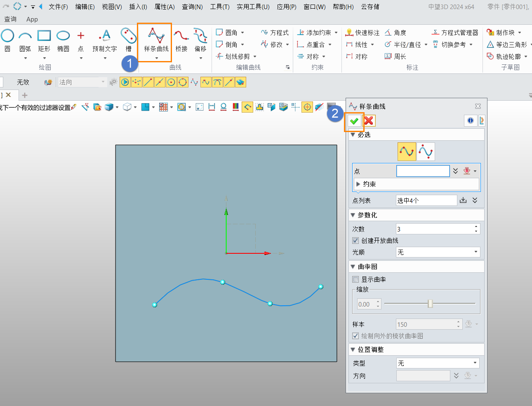Collapse the 参数化 section

tap(353, 215)
